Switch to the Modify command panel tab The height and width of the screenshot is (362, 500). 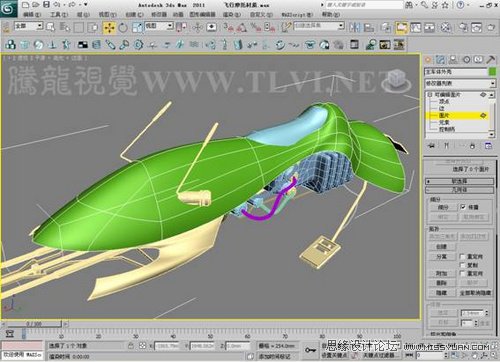pos(441,60)
